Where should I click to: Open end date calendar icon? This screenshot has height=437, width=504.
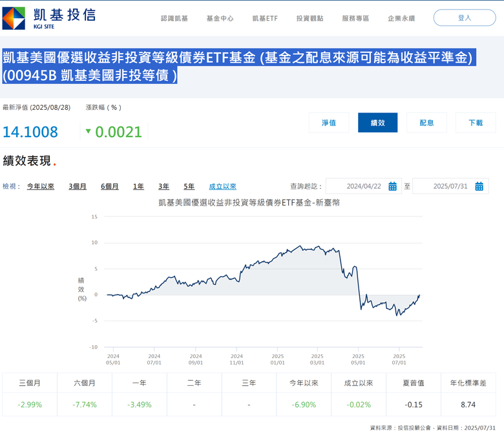click(479, 186)
